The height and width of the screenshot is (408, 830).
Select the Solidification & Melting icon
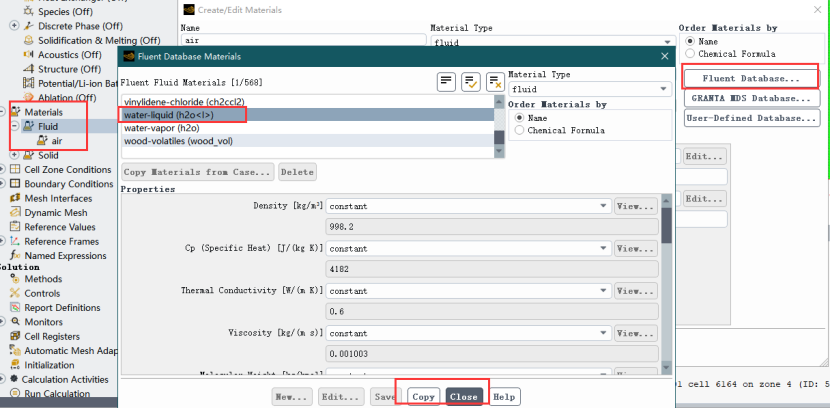pyautogui.click(x=29, y=40)
